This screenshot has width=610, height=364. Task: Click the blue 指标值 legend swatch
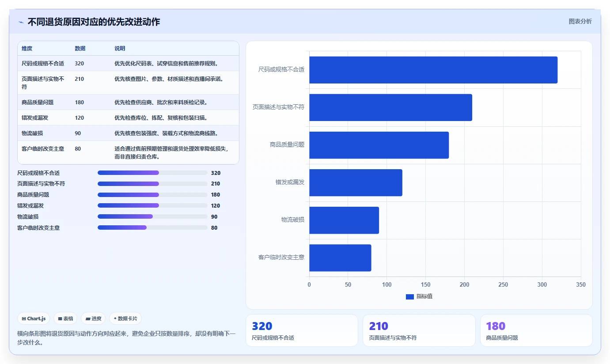point(410,297)
